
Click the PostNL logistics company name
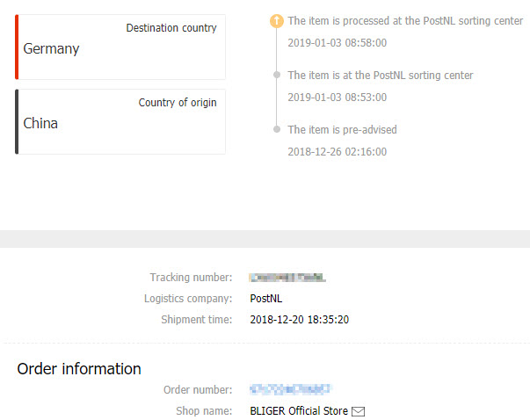[267, 299]
